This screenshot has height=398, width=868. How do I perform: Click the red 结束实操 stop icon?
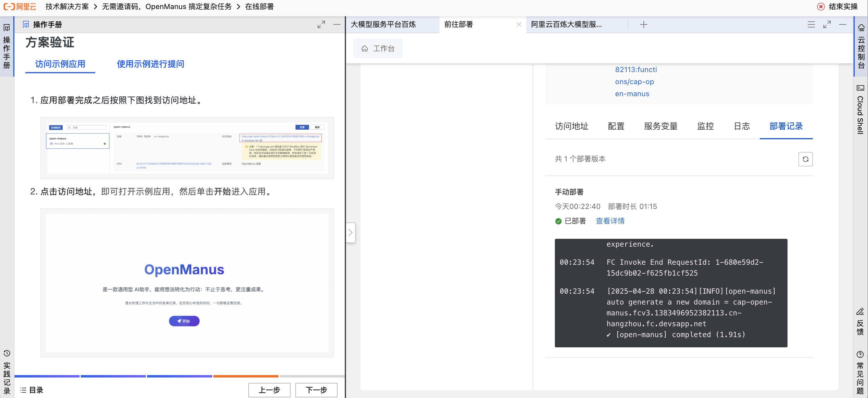pyautogui.click(x=821, y=6)
